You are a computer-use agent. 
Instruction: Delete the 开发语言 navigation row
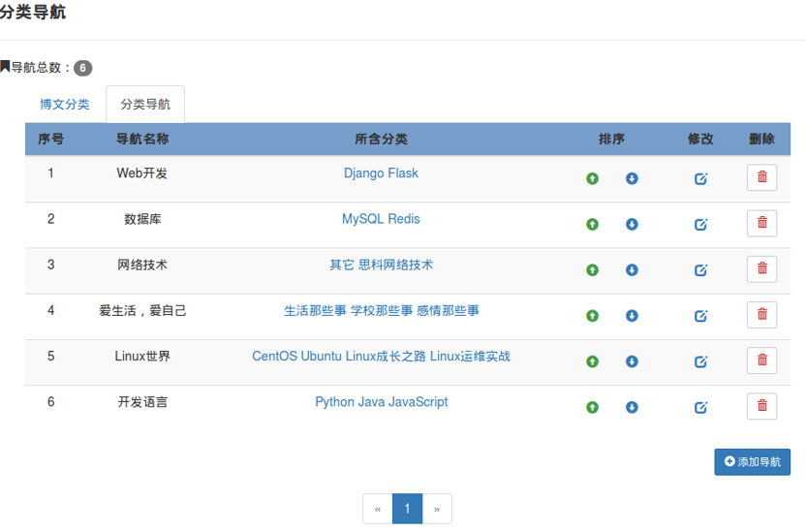tap(761, 406)
